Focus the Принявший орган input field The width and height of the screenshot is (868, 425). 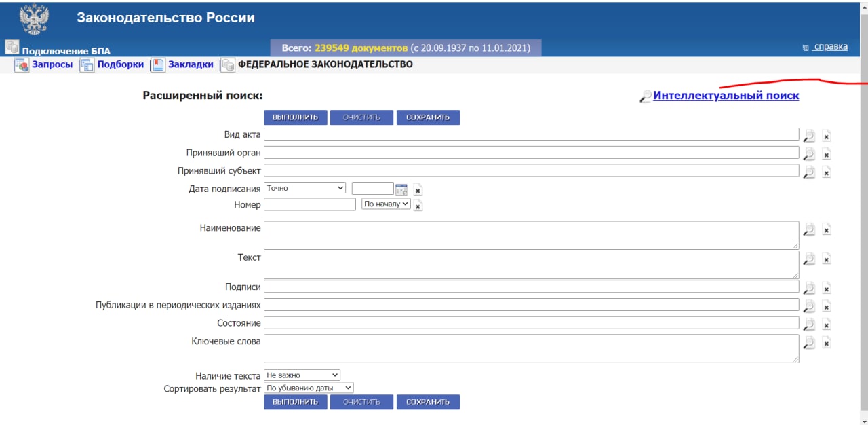coord(531,152)
